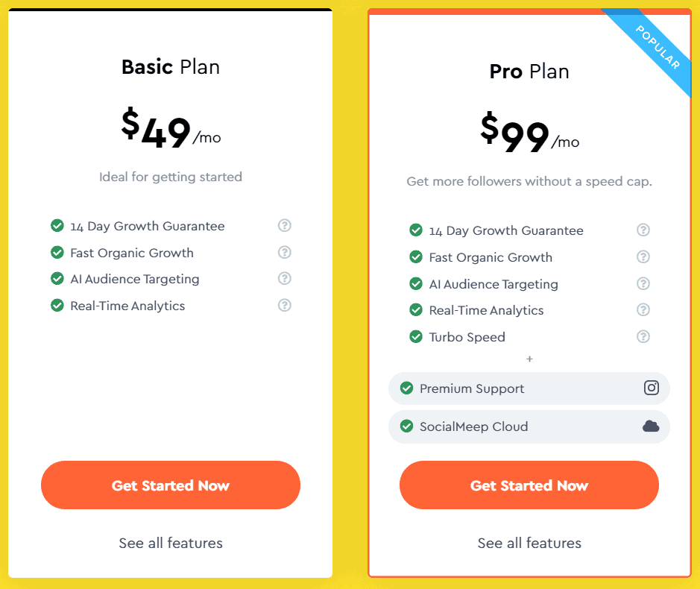700x589 pixels.
Task: Expand See all features under Basic Plan
Action: tap(171, 543)
